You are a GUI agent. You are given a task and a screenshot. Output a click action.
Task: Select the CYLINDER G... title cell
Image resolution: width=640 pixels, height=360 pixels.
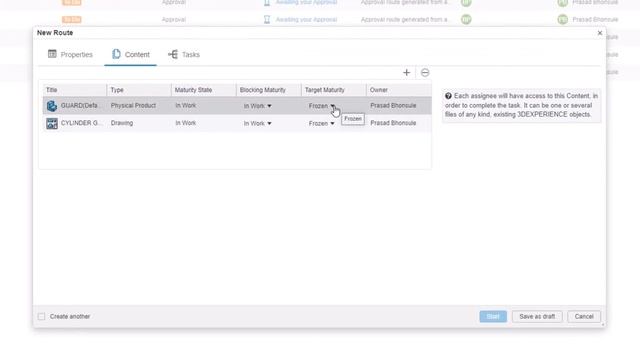tap(81, 123)
